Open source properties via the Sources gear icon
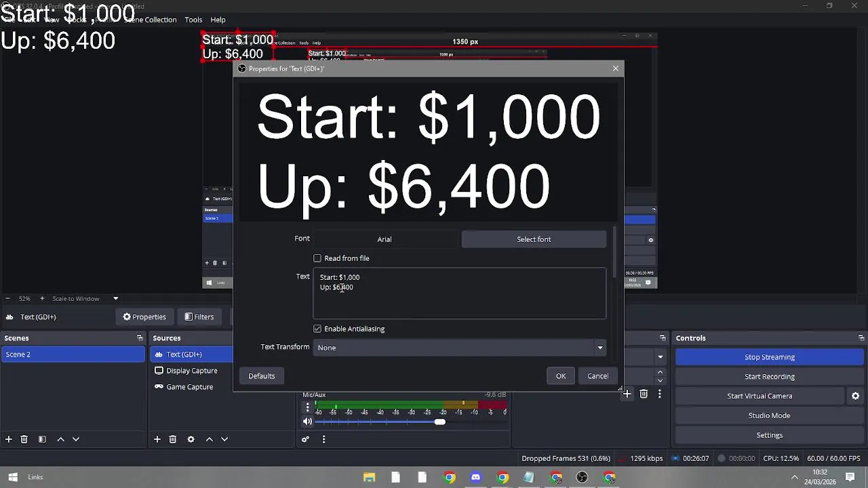This screenshot has height=488, width=868. [191, 439]
